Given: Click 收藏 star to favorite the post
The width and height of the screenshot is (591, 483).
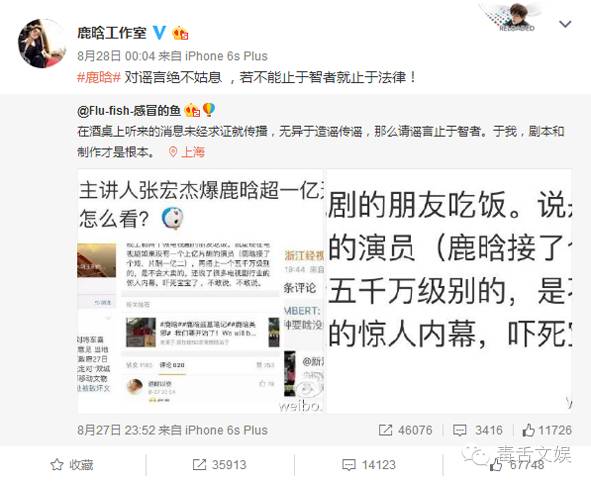Looking at the screenshot, I should pyautogui.click(x=72, y=465).
